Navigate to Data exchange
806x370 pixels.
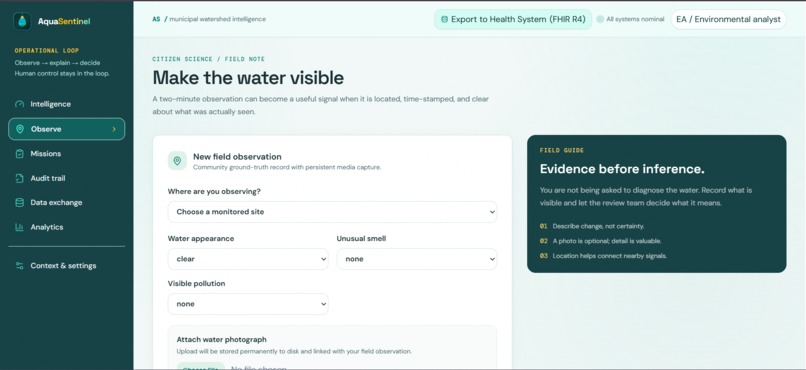[66, 202]
